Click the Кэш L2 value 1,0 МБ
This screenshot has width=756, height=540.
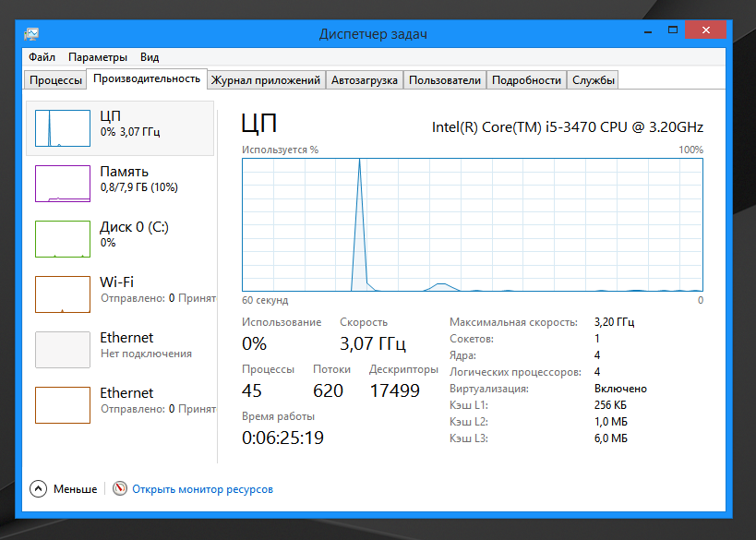coord(611,422)
